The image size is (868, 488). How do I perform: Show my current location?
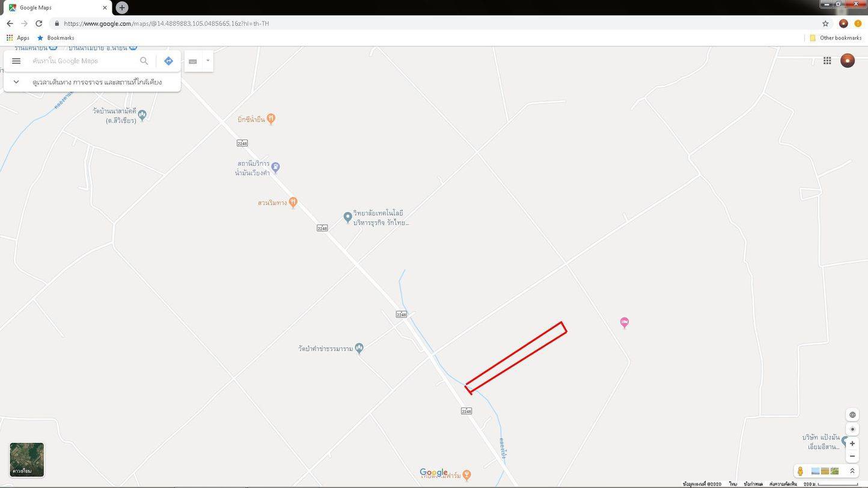[x=852, y=429]
